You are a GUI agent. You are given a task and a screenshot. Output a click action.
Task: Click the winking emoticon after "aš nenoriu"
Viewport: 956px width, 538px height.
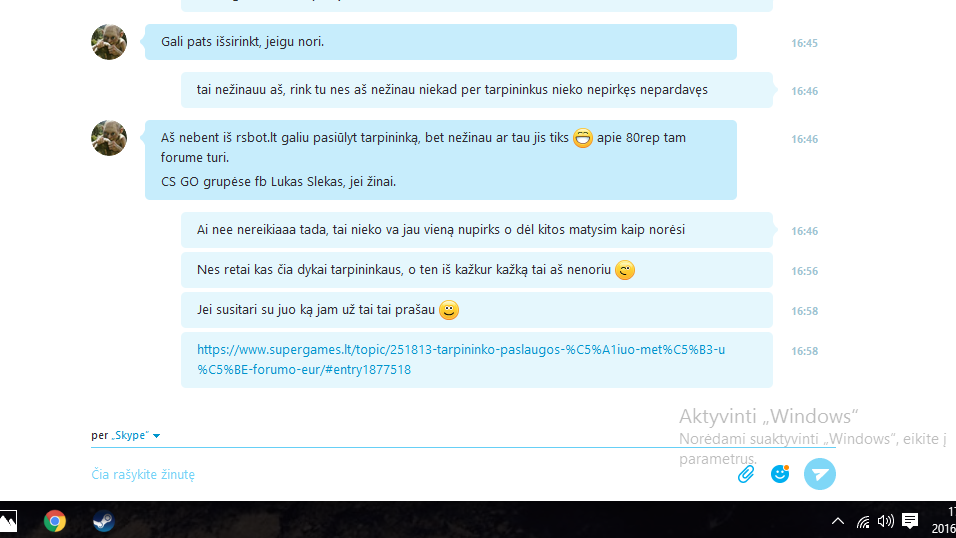coord(625,270)
